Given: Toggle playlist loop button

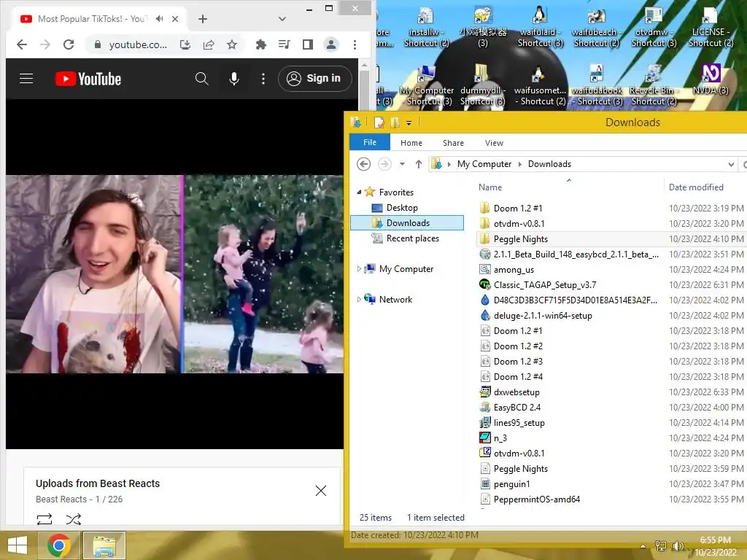Looking at the screenshot, I should click(x=44, y=519).
